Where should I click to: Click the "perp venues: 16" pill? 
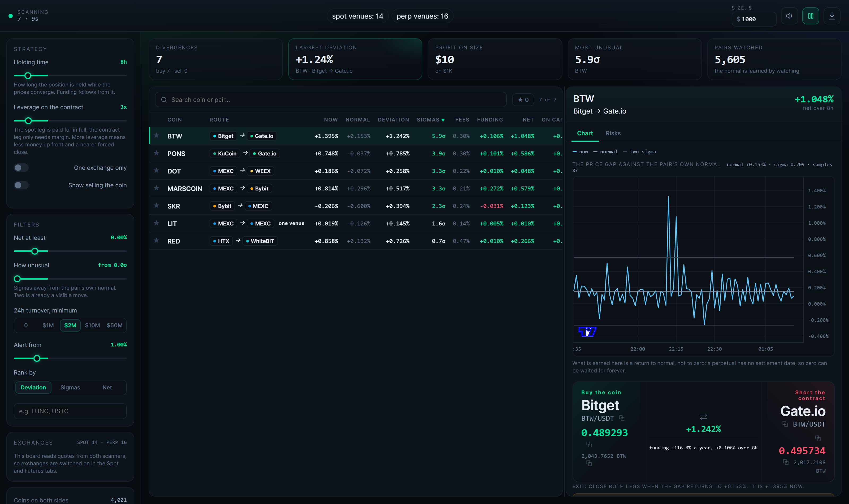(x=422, y=16)
